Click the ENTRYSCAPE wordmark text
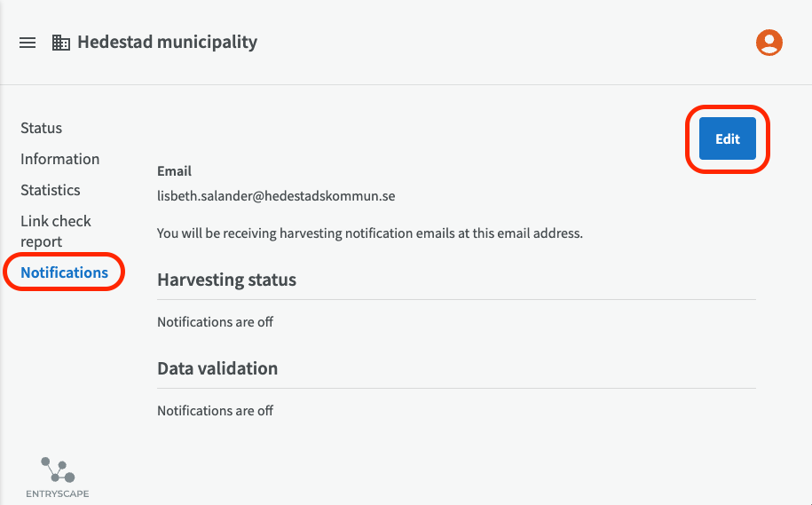This screenshot has height=505, width=812. click(58, 493)
